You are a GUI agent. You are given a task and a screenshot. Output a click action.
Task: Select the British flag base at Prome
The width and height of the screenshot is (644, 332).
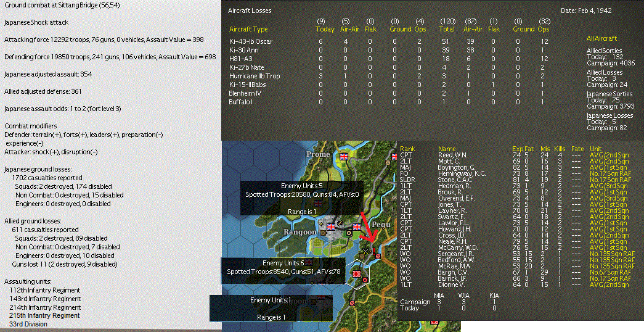(344, 157)
